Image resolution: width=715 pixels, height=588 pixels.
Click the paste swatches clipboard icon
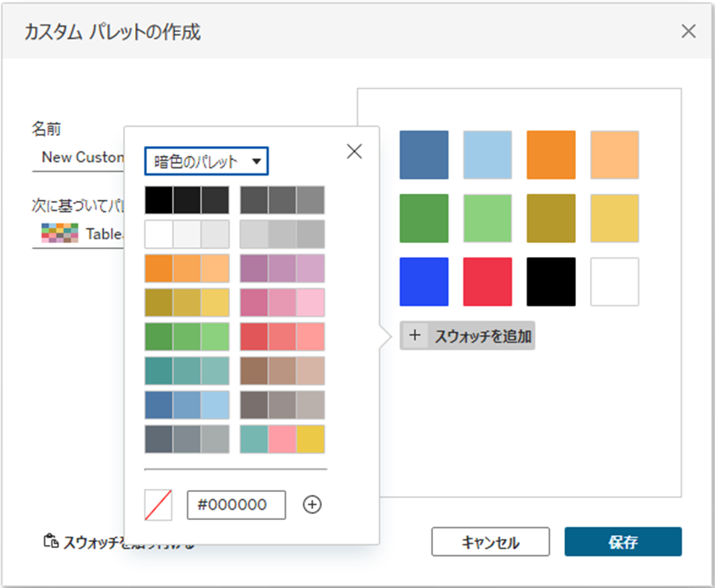pyautogui.click(x=51, y=541)
